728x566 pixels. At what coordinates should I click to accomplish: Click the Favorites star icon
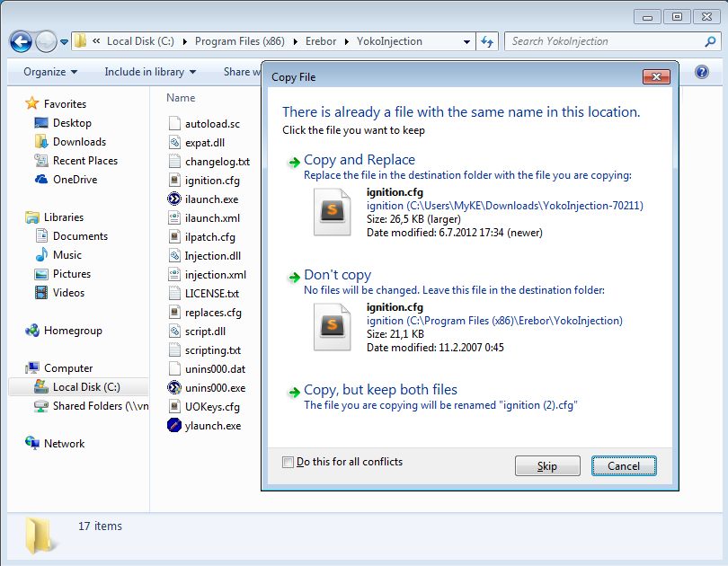[x=31, y=103]
